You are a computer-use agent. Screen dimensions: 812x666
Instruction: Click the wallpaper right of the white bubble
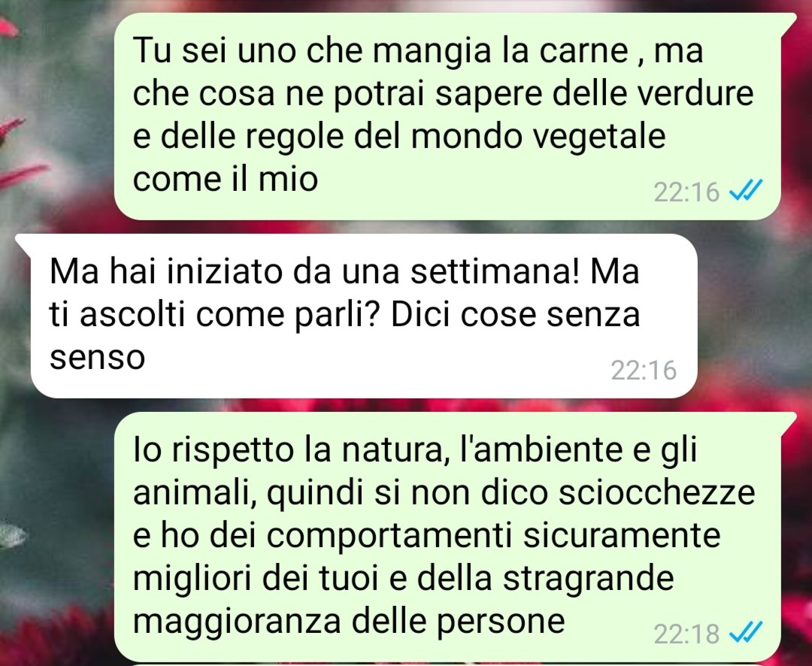pyautogui.click(x=755, y=316)
